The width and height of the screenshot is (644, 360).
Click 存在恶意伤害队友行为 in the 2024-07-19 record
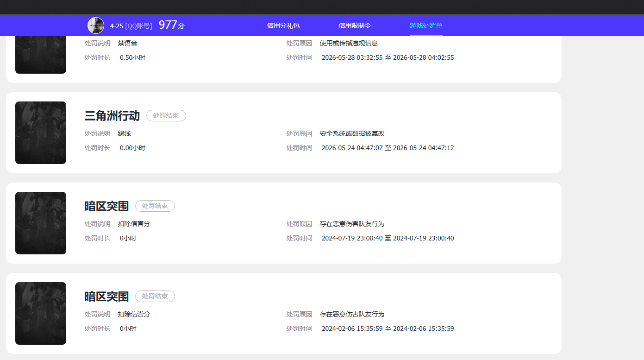pyautogui.click(x=352, y=224)
